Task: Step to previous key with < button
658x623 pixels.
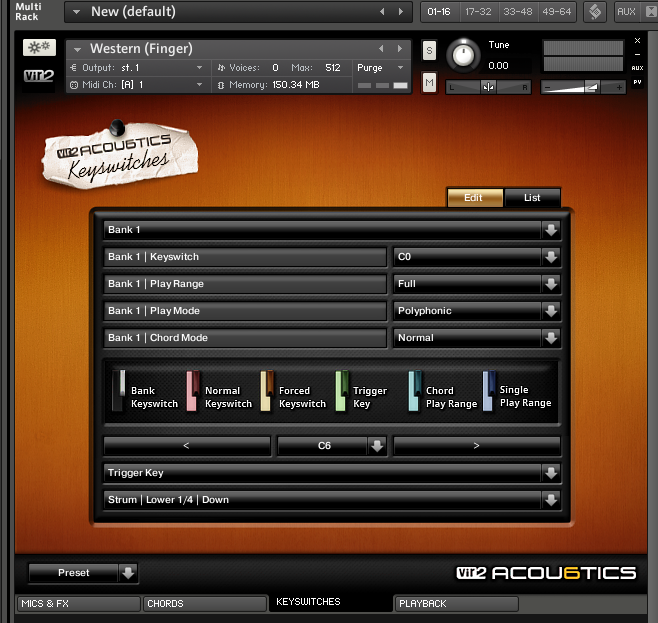Action: click(x=187, y=446)
